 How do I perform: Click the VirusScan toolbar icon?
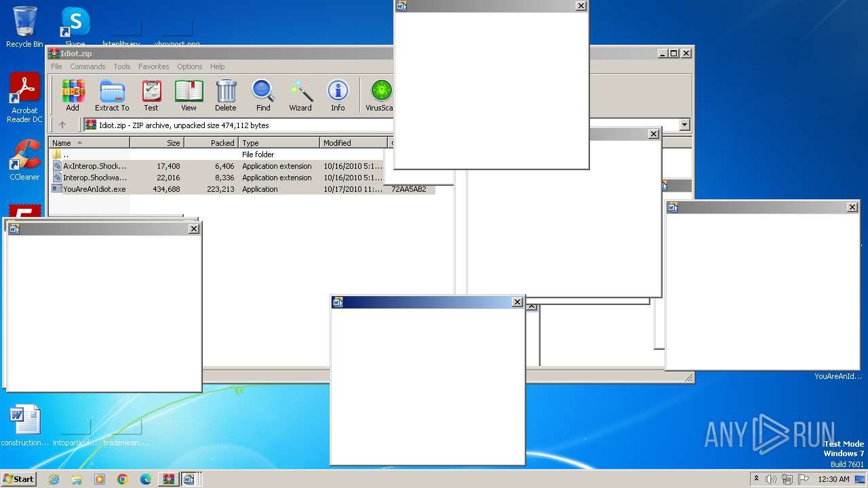click(379, 95)
